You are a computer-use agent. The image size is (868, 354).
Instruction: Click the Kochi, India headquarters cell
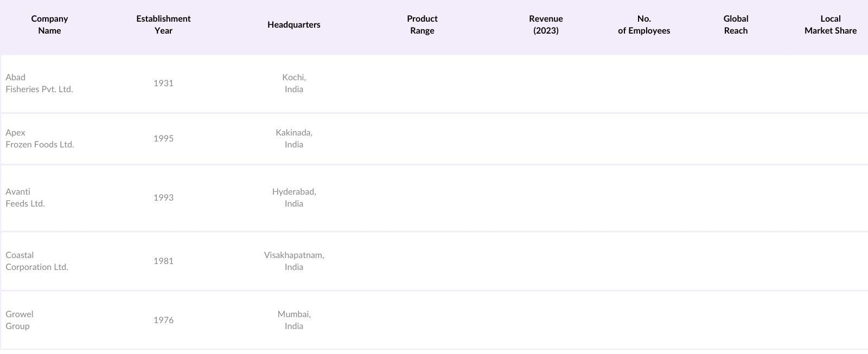tap(294, 83)
